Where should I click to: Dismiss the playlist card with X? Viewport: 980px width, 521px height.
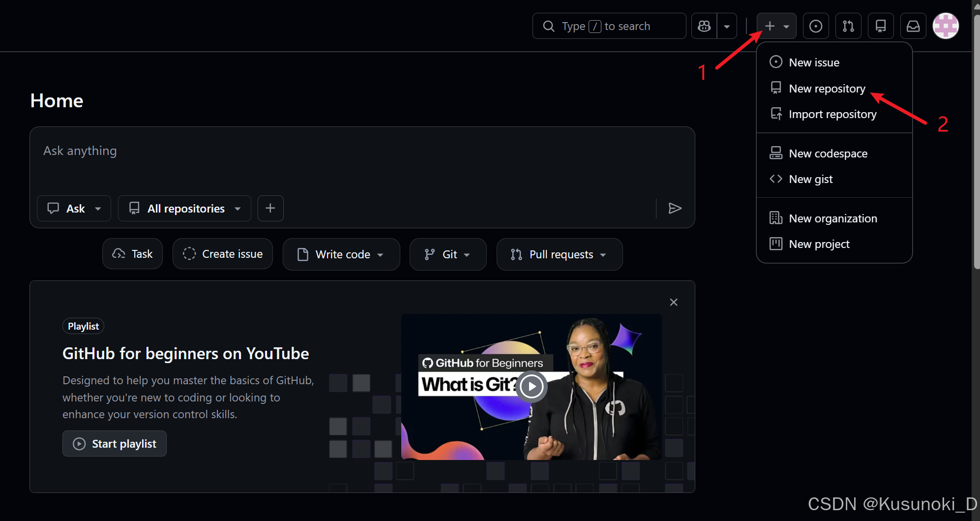pyautogui.click(x=674, y=302)
